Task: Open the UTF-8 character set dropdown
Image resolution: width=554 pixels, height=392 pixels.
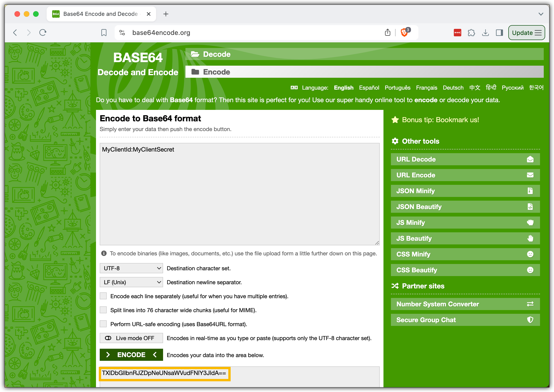Action: [131, 268]
